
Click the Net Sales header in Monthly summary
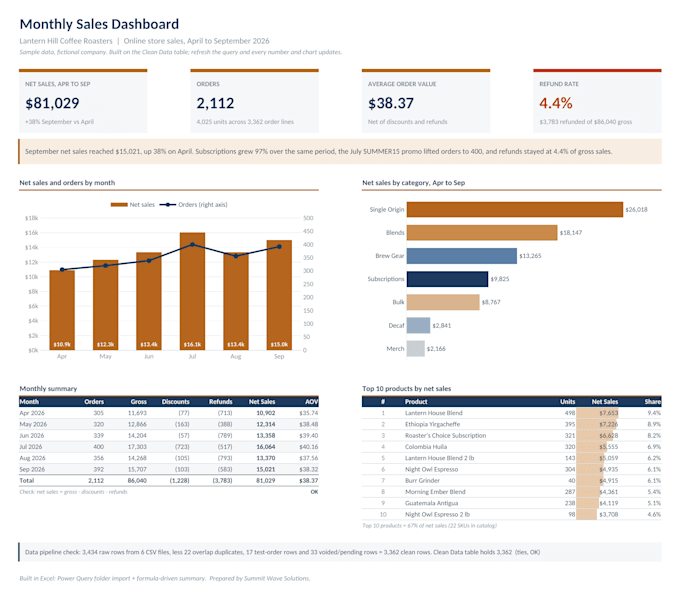[x=262, y=401]
